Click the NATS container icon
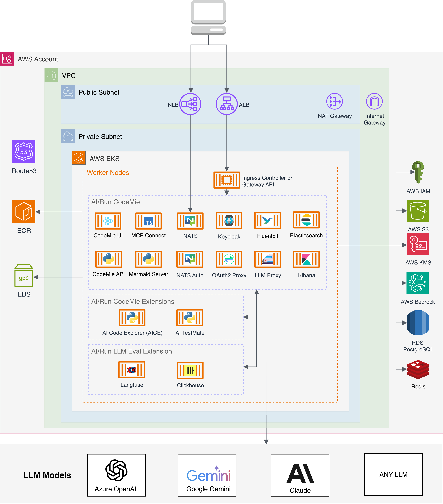This screenshot has width=443, height=504. 190,221
